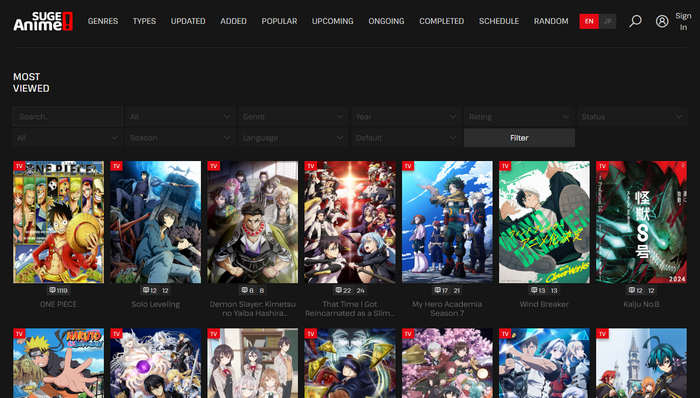Open the My Hero Academia poster thumbnail
Viewport: 700px width, 398px height.
click(x=447, y=222)
